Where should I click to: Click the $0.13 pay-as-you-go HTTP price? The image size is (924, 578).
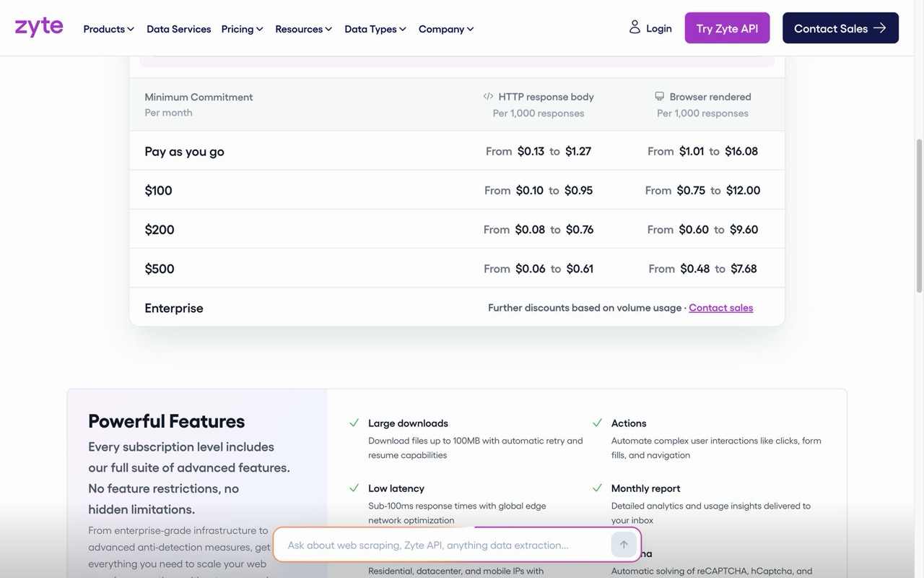click(531, 151)
